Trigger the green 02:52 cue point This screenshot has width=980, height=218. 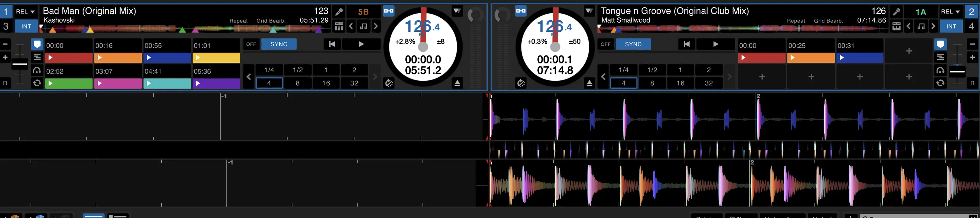[x=69, y=83]
